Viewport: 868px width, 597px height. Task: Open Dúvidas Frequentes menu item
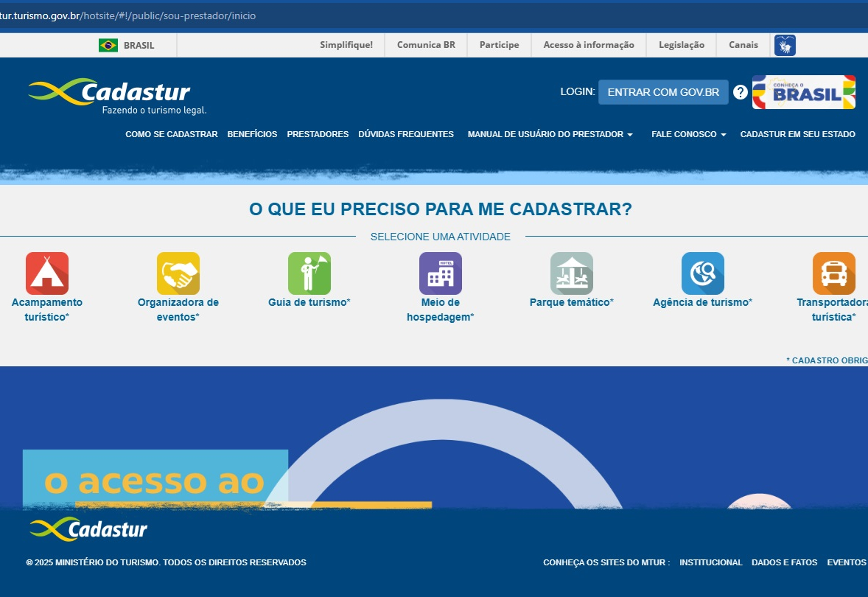[406, 134]
